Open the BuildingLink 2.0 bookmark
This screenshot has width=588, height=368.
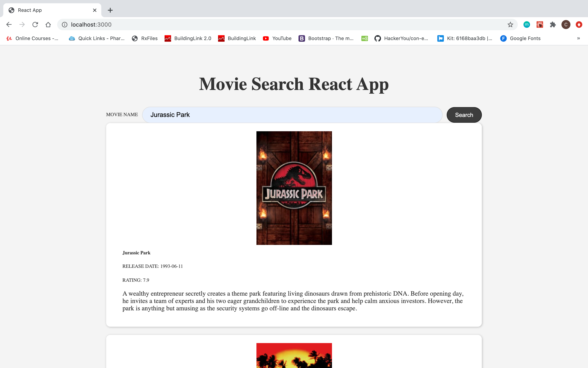188,38
